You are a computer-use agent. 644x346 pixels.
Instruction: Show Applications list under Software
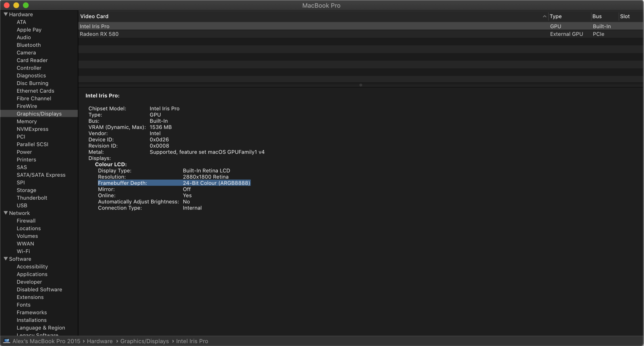click(32, 274)
